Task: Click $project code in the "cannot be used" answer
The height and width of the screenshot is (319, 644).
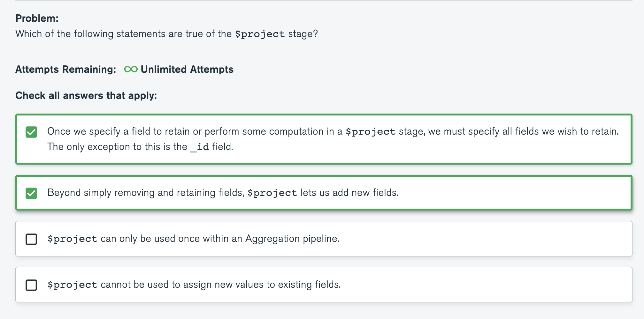Action: click(72, 285)
